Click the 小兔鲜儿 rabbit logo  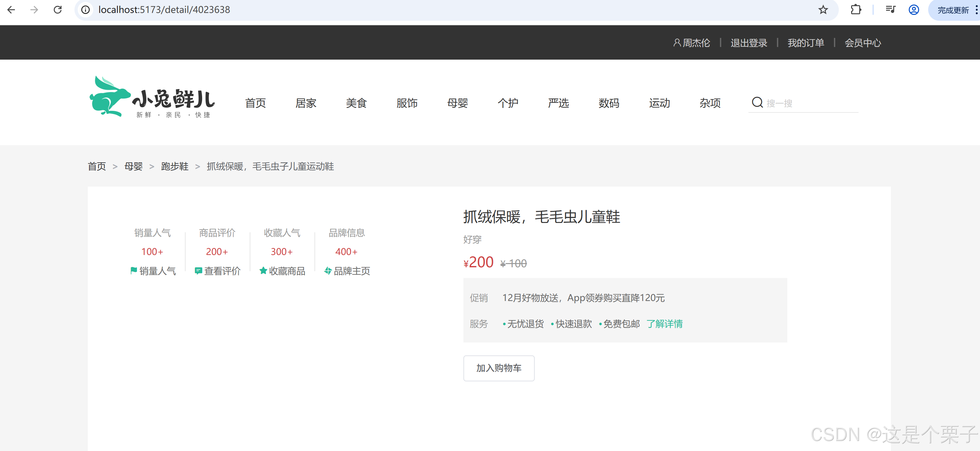[152, 97]
